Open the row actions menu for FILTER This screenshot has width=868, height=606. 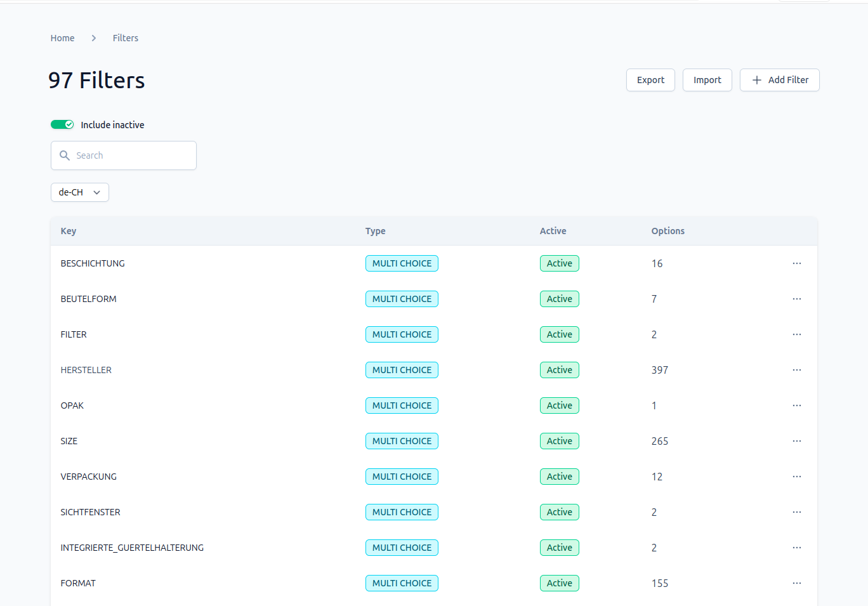tap(797, 334)
